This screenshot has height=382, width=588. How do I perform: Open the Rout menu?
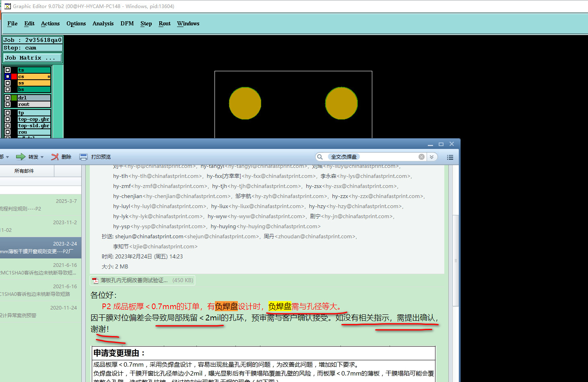pos(165,24)
